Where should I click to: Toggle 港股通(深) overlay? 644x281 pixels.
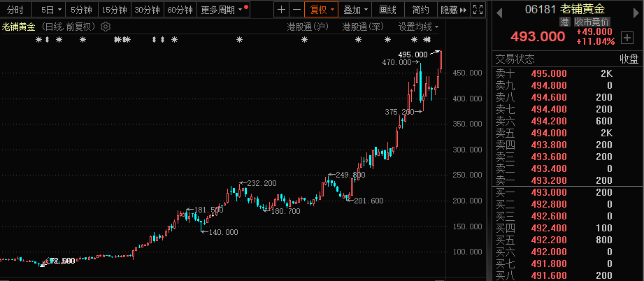[364, 27]
